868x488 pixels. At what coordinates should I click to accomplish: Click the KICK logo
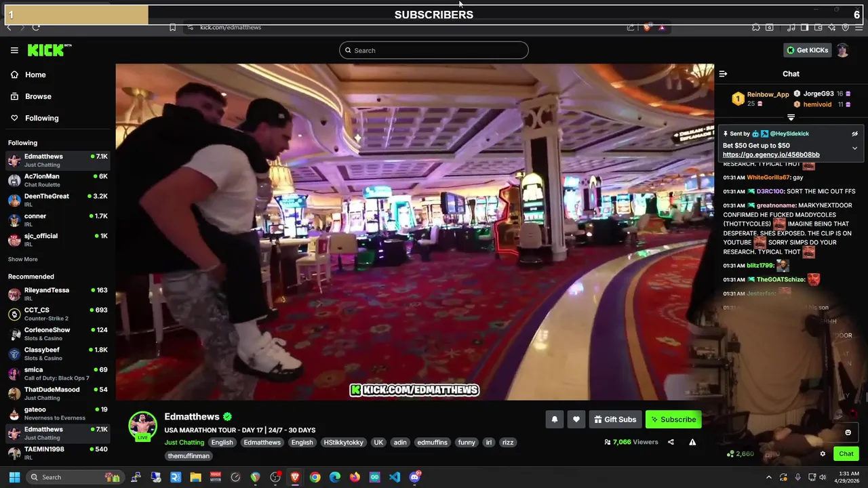coord(49,50)
